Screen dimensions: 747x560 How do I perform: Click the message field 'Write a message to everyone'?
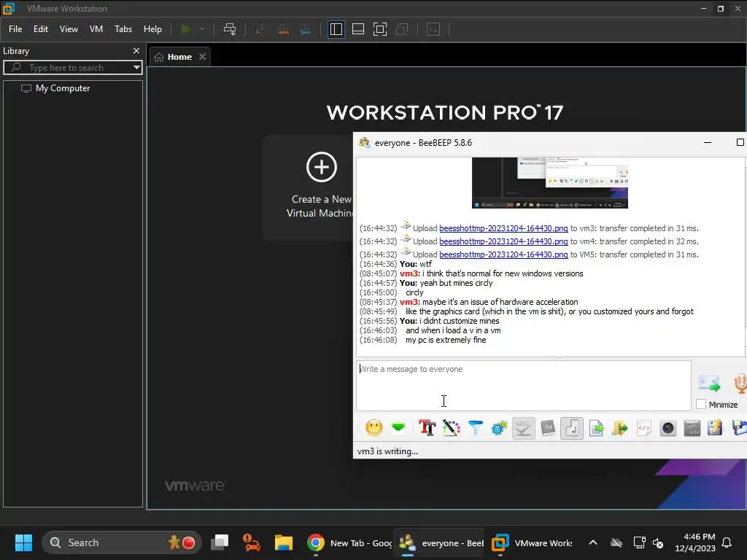(x=523, y=385)
